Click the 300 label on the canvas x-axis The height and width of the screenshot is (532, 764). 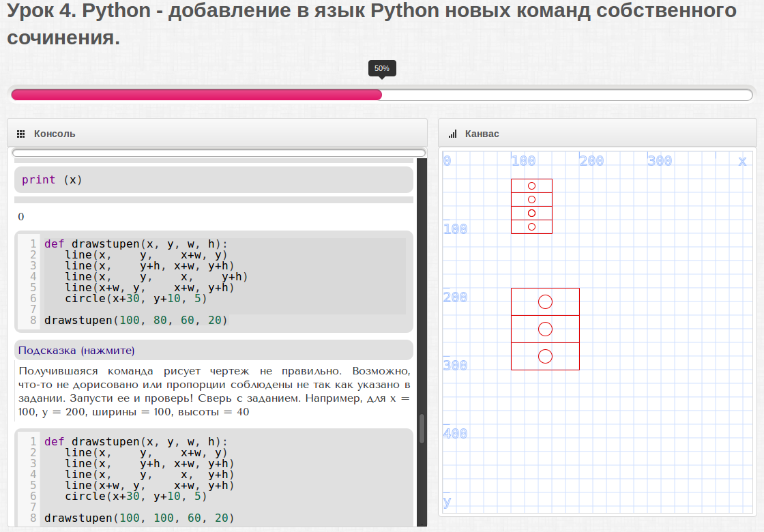660,161
